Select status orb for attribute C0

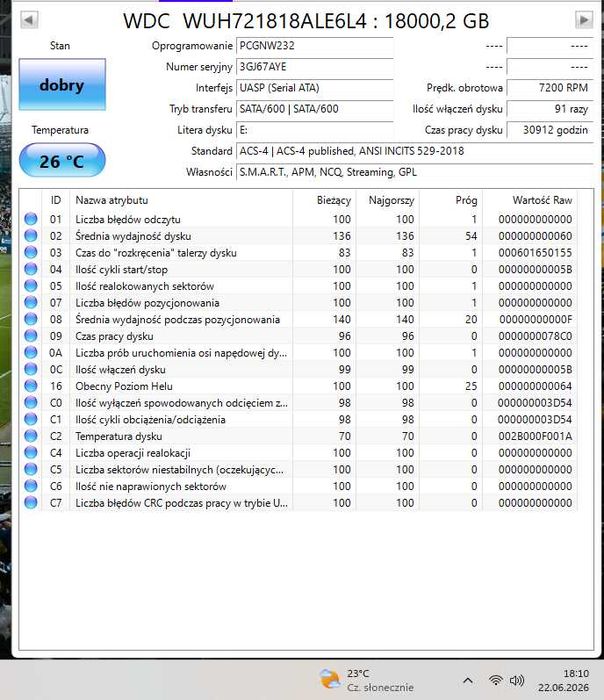point(31,403)
